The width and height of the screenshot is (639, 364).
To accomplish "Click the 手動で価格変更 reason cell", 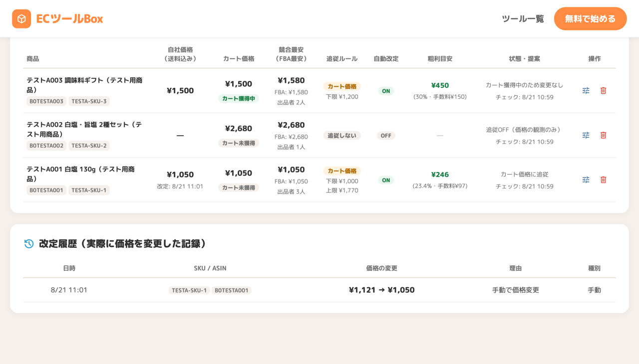I will [516, 290].
